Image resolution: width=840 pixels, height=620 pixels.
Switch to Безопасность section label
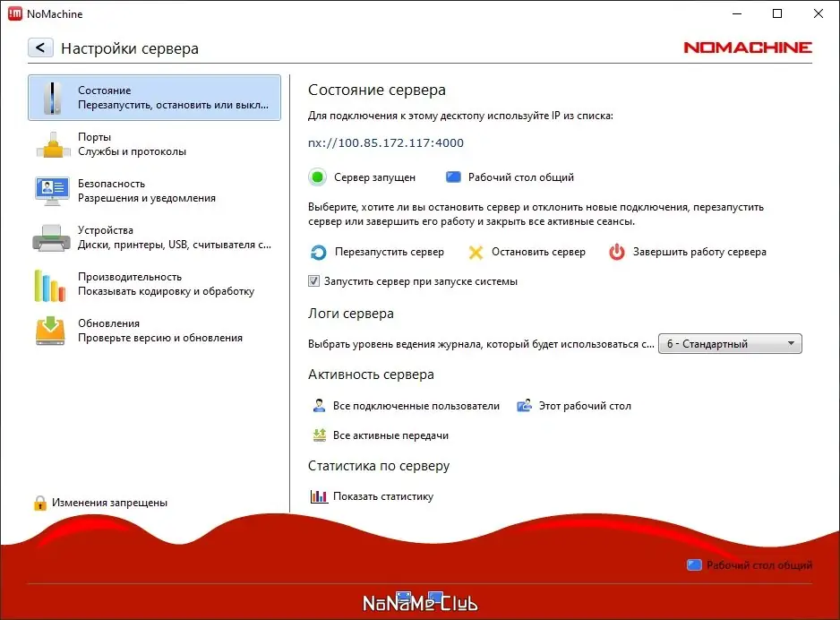(x=111, y=184)
